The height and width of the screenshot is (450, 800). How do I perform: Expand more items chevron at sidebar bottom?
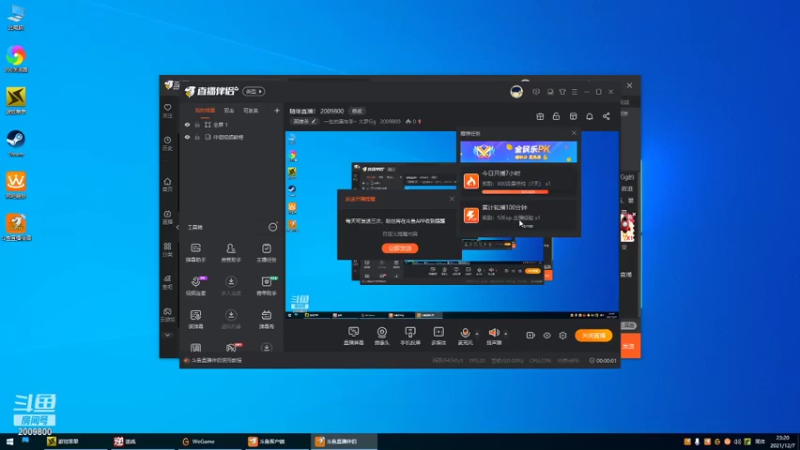tap(167, 335)
